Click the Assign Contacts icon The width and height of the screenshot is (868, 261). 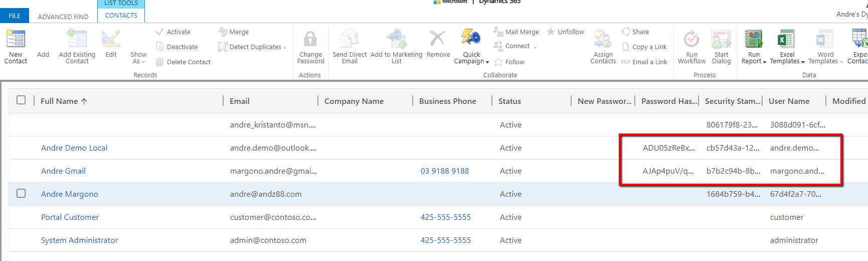click(603, 39)
